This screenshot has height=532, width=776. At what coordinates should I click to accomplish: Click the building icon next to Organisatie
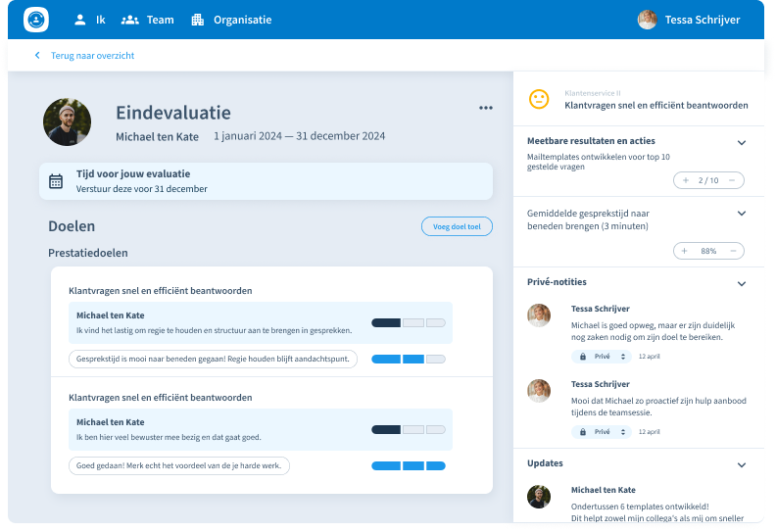click(x=198, y=20)
